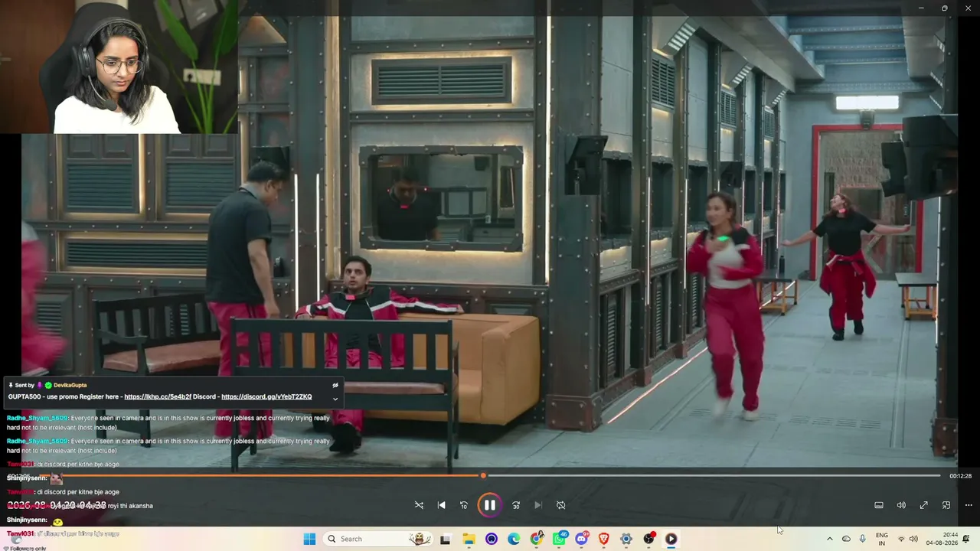Open the system volume tray icon
Screen dimensions: 980x551
pos(913,539)
